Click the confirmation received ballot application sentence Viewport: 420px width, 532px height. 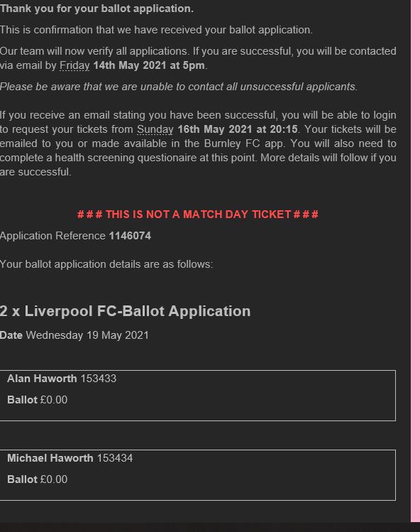156,30
